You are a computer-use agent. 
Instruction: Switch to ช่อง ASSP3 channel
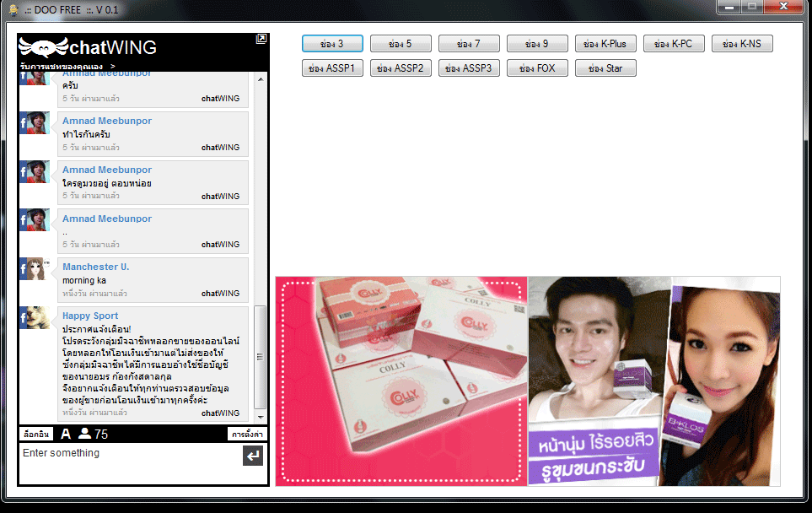coord(469,67)
